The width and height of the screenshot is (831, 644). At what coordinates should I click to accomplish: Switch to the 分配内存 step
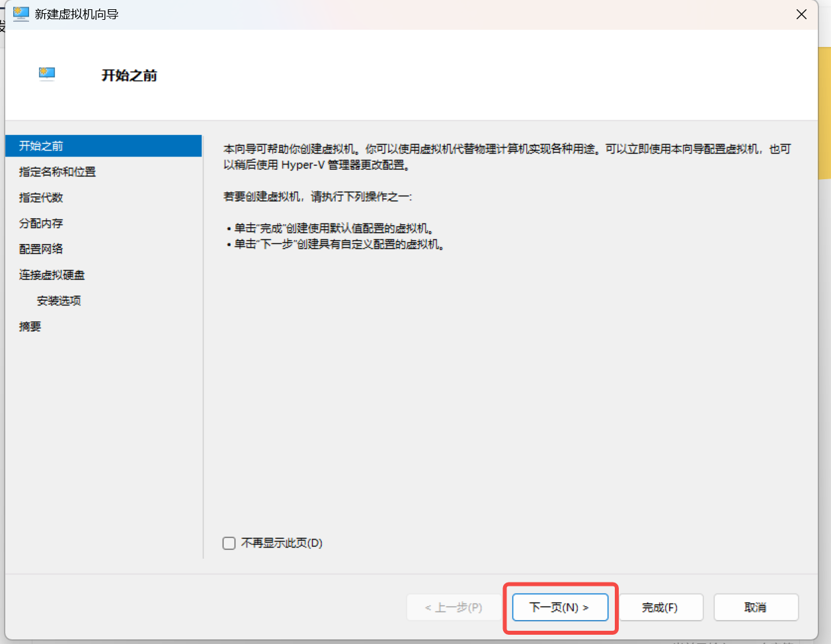pyautogui.click(x=41, y=223)
